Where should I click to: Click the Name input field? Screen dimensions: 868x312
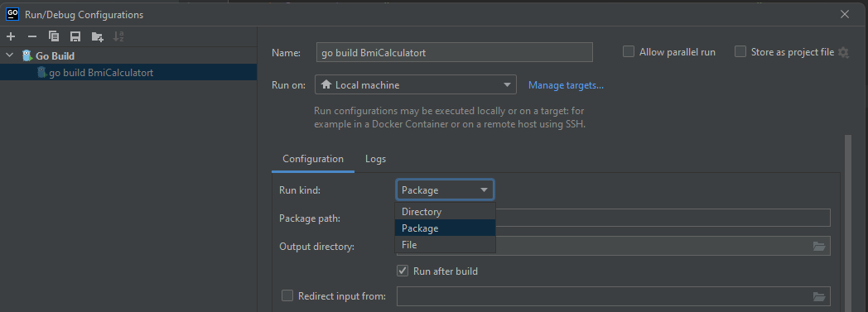tap(454, 52)
